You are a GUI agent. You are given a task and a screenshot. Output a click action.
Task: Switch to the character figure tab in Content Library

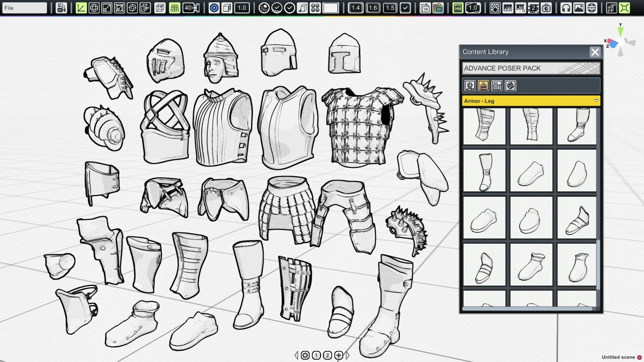pyautogui.click(x=470, y=86)
